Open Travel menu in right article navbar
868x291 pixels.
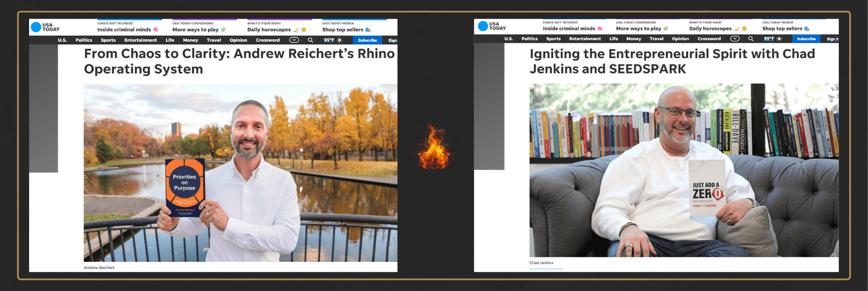656,39
